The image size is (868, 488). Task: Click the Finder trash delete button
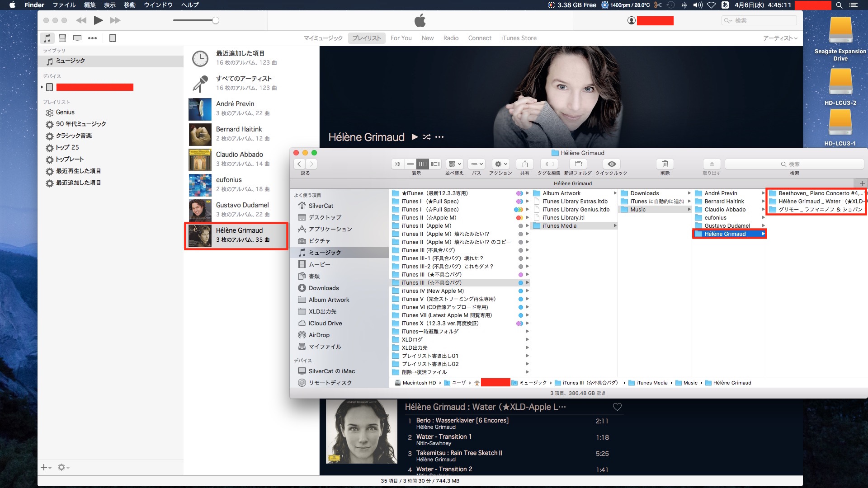665,164
